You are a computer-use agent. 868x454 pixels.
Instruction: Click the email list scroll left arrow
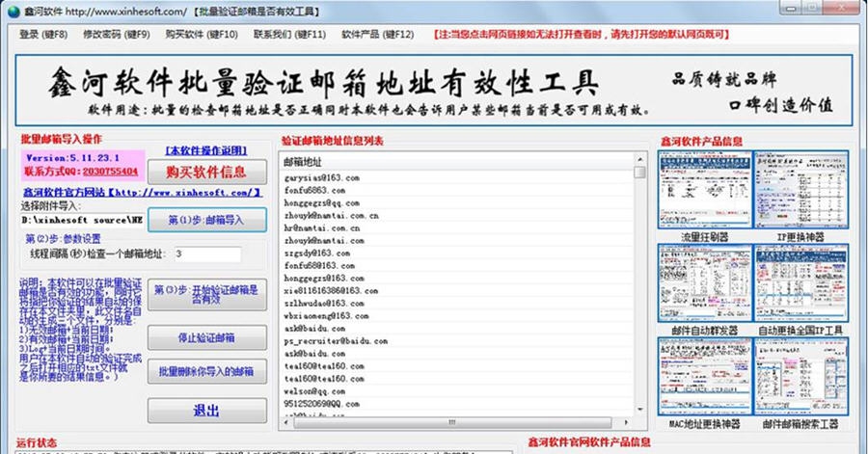[285, 422]
